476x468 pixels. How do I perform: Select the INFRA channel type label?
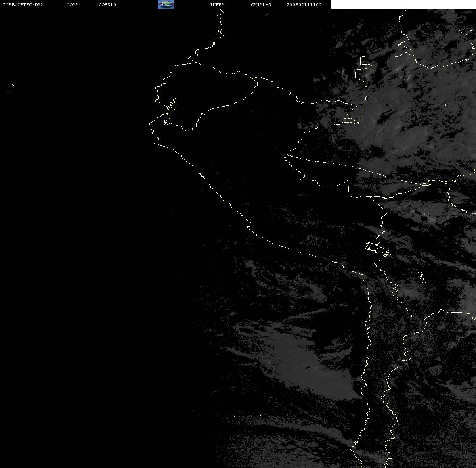[x=217, y=4]
